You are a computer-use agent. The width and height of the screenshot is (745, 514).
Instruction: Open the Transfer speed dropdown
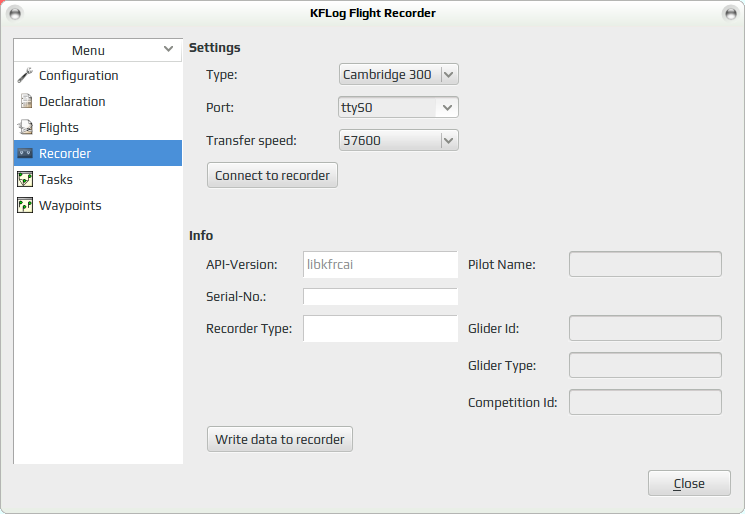pos(399,140)
